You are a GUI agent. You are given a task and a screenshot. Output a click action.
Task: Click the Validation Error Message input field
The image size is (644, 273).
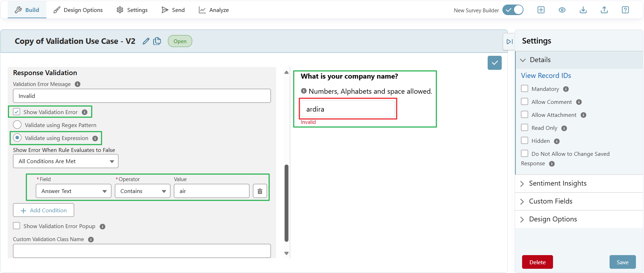click(x=142, y=96)
